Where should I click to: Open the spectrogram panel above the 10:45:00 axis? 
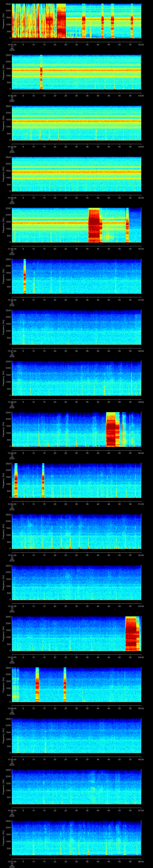76,225
